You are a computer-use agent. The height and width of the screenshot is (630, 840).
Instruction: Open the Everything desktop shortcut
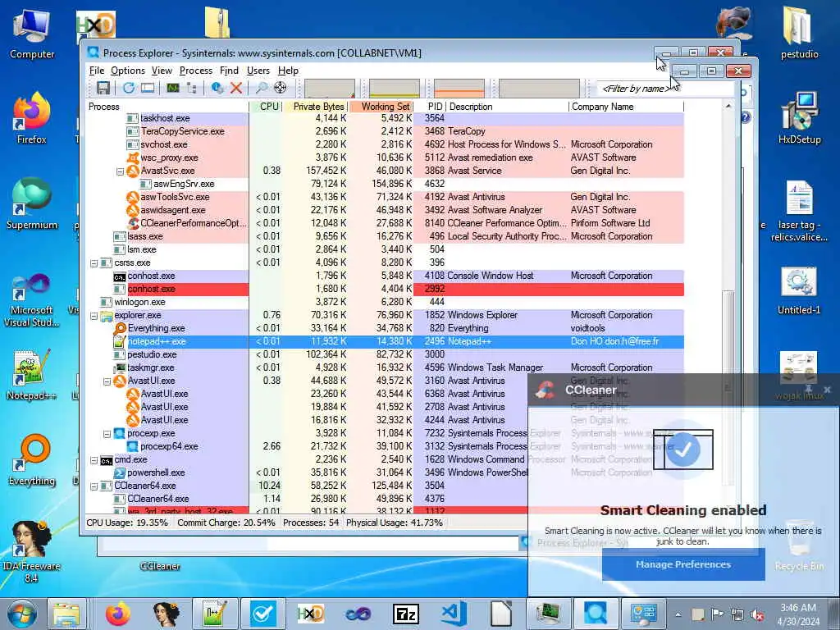[x=32, y=460]
